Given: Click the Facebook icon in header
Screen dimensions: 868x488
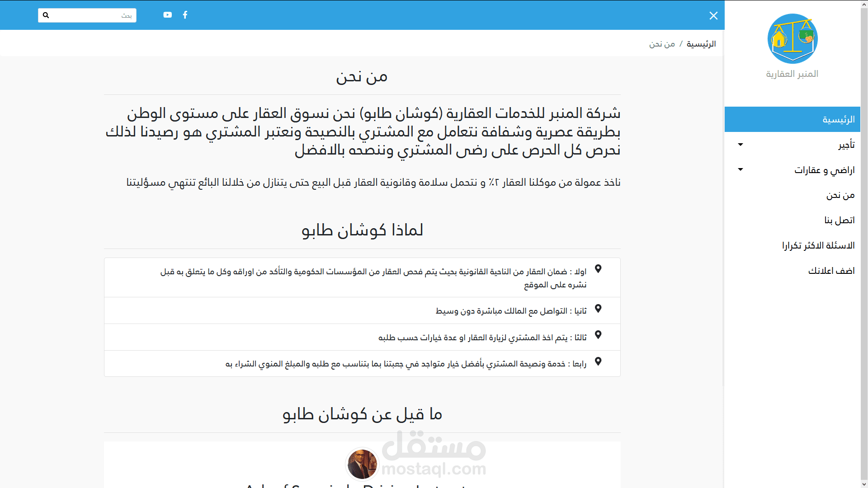Looking at the screenshot, I should click(185, 15).
